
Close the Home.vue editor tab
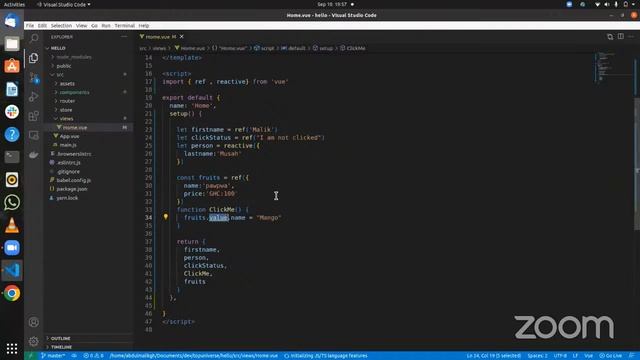(182, 37)
